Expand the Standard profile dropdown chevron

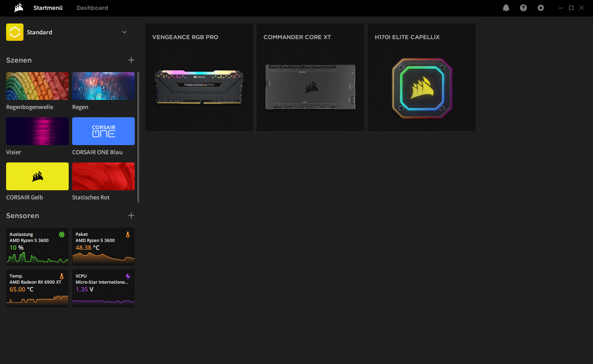[124, 32]
